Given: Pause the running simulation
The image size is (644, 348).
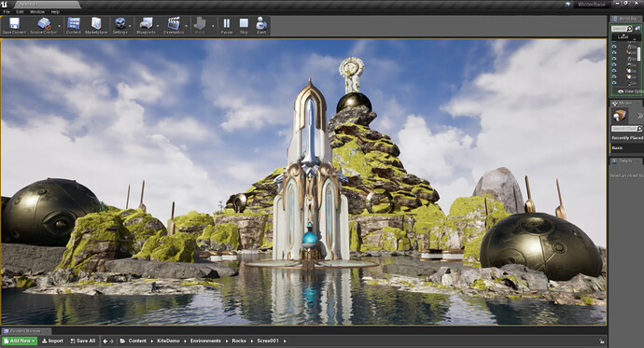Looking at the screenshot, I should click(226, 25).
